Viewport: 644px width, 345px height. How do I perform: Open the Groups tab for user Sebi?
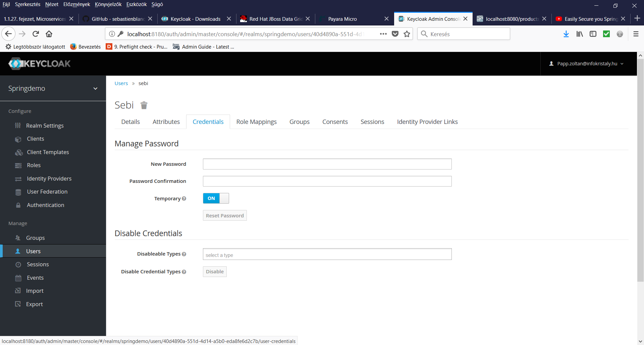(x=300, y=122)
